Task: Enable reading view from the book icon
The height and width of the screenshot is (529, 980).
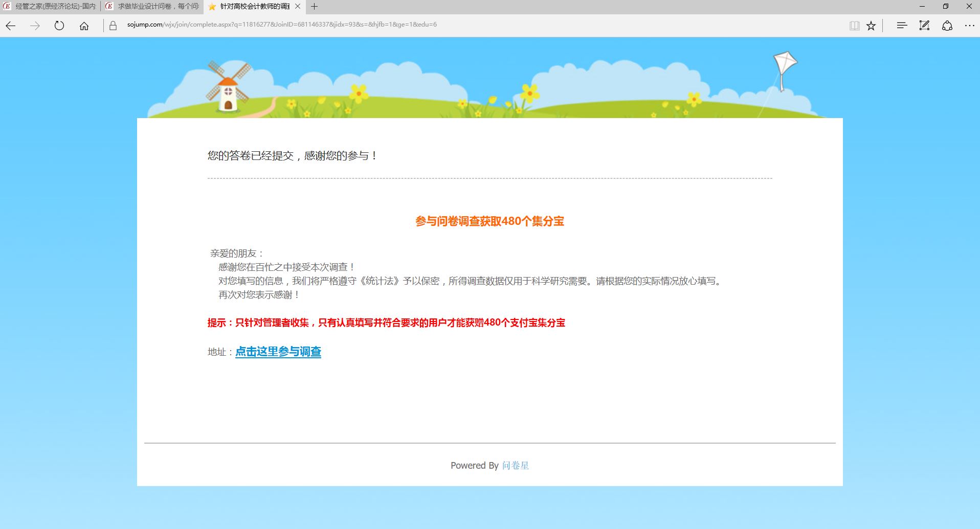Action: point(854,26)
